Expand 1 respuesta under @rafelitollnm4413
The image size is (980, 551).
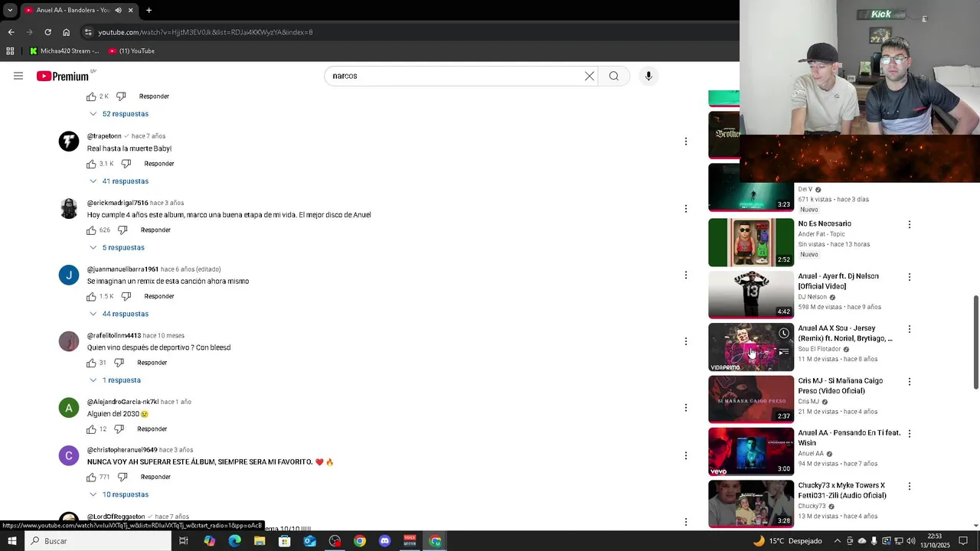115,380
